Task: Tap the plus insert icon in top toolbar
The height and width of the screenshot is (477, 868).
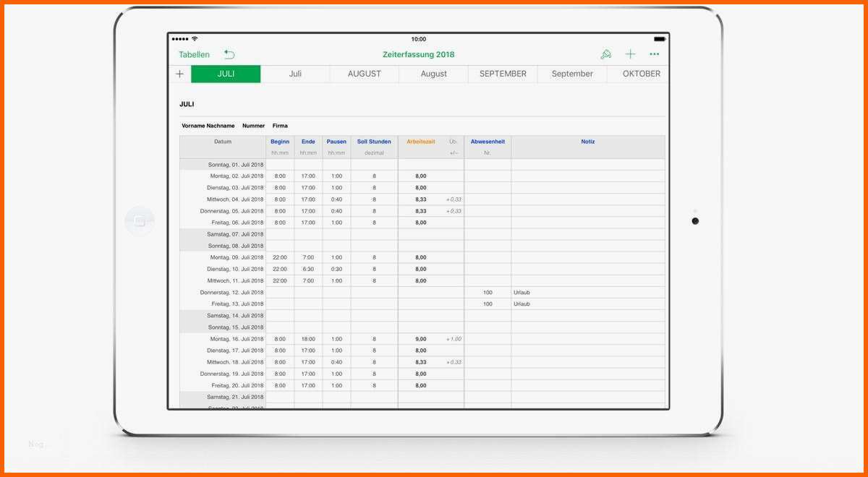Action: pos(631,54)
